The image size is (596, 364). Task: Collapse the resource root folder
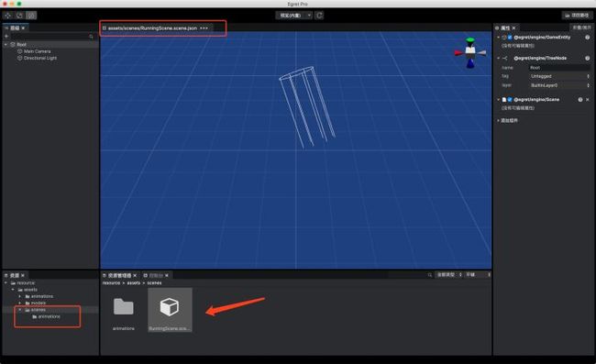(x=6, y=283)
